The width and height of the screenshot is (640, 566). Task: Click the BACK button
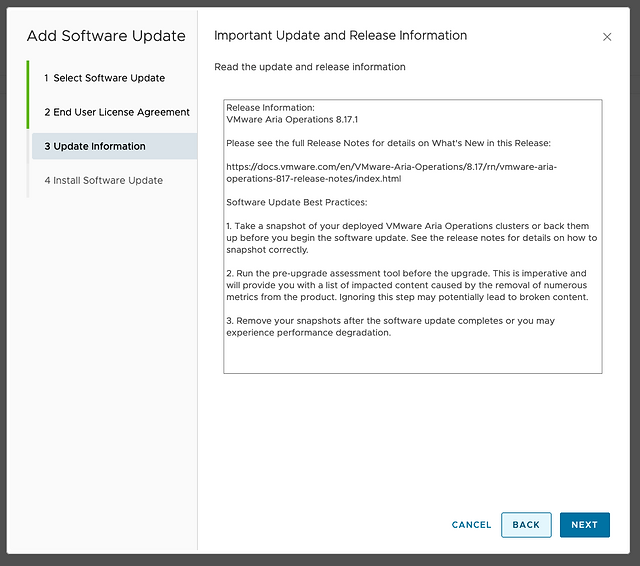[x=526, y=525]
